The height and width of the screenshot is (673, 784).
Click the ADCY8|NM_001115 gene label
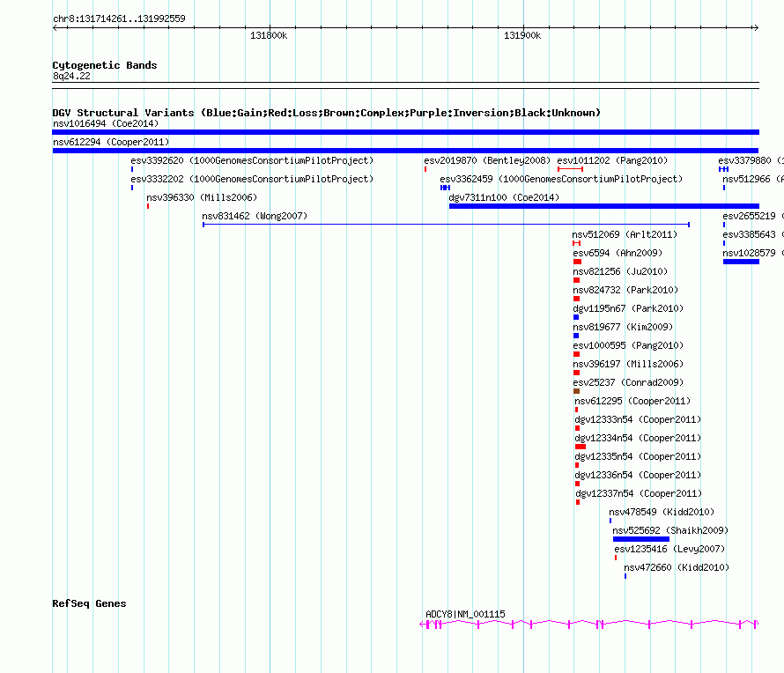click(x=465, y=614)
